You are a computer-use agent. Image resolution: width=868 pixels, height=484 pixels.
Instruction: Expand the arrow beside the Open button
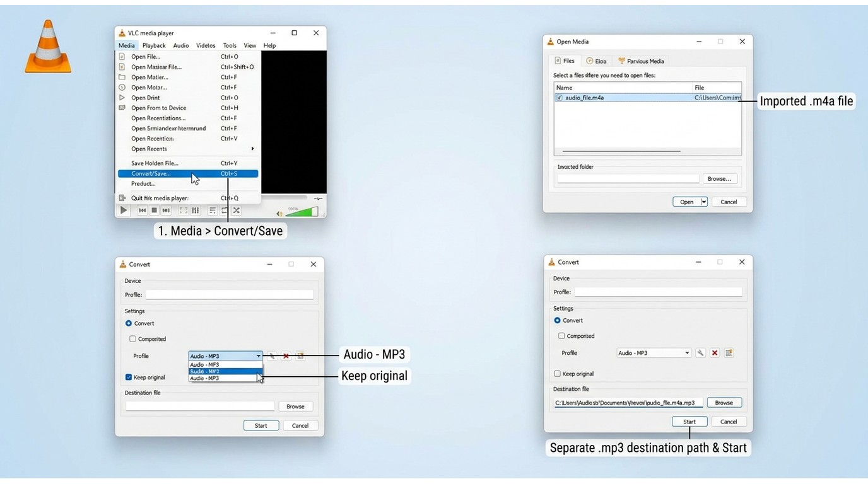[x=704, y=202]
